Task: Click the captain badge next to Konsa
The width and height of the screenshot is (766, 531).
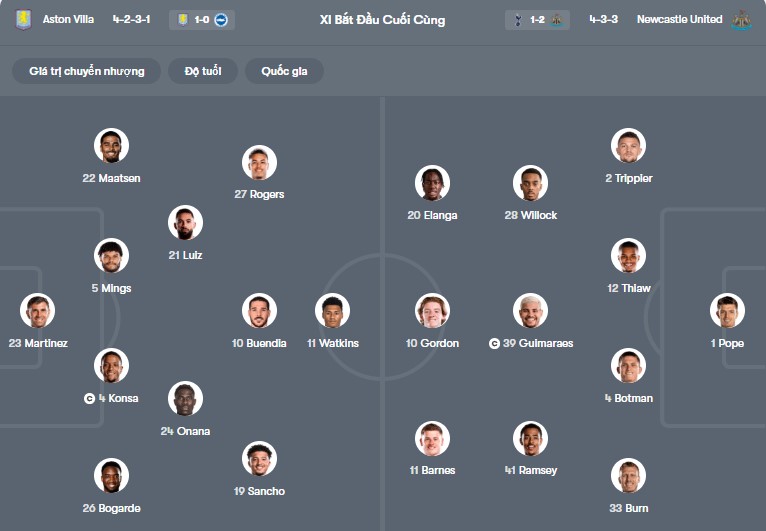Action: 90,398
